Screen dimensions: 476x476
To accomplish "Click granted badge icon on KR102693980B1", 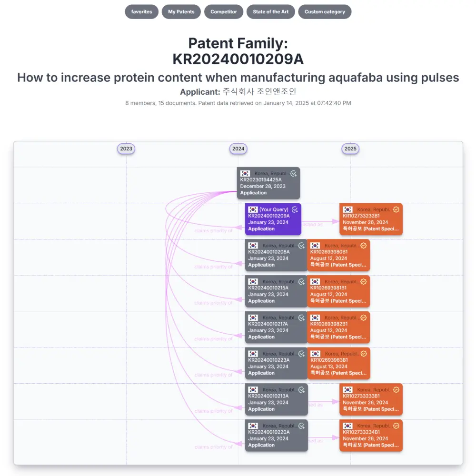I will pyautogui.click(x=364, y=246).
